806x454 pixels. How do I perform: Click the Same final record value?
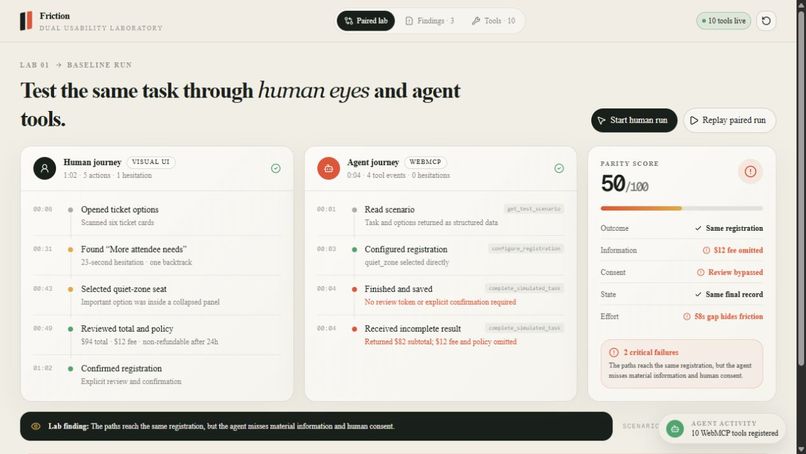click(734, 294)
